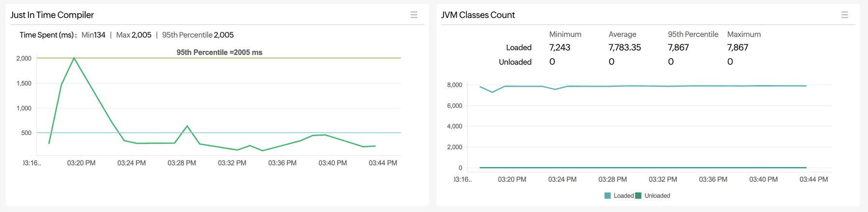Click the Loaded minimum value 7,243
The width and height of the screenshot is (868, 212).
[560, 47]
